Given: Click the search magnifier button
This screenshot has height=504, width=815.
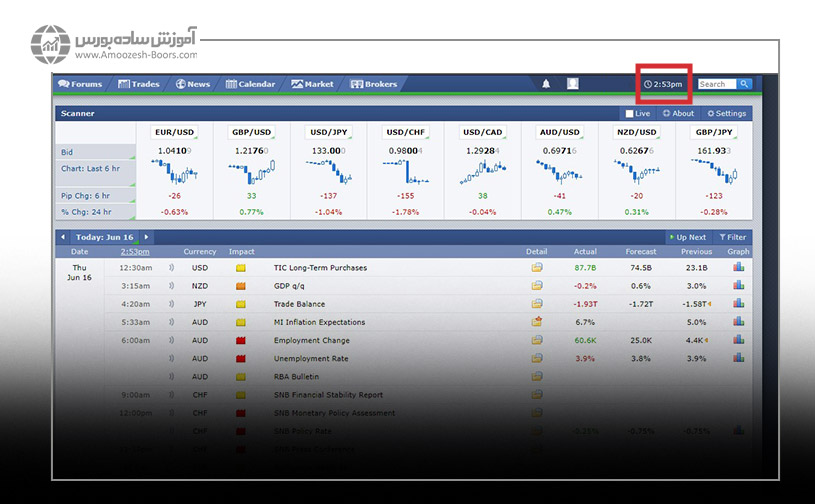Looking at the screenshot, I should tap(745, 84).
